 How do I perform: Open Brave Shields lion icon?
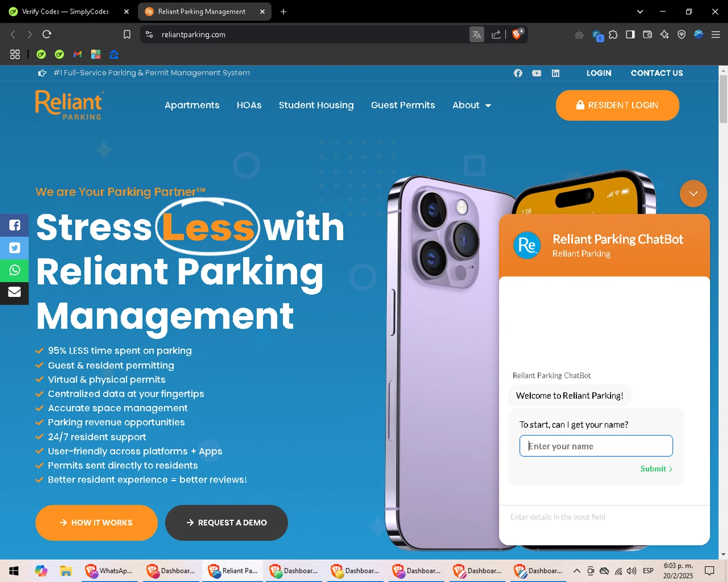(517, 34)
